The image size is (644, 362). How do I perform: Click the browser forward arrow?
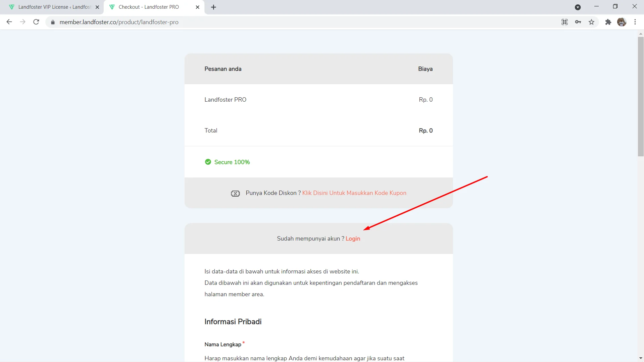coord(22,22)
